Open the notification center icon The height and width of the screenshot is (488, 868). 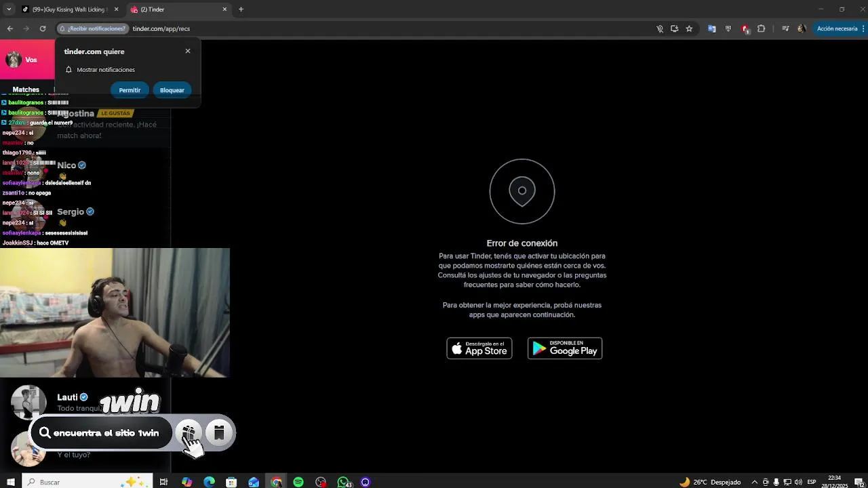tap(858, 482)
